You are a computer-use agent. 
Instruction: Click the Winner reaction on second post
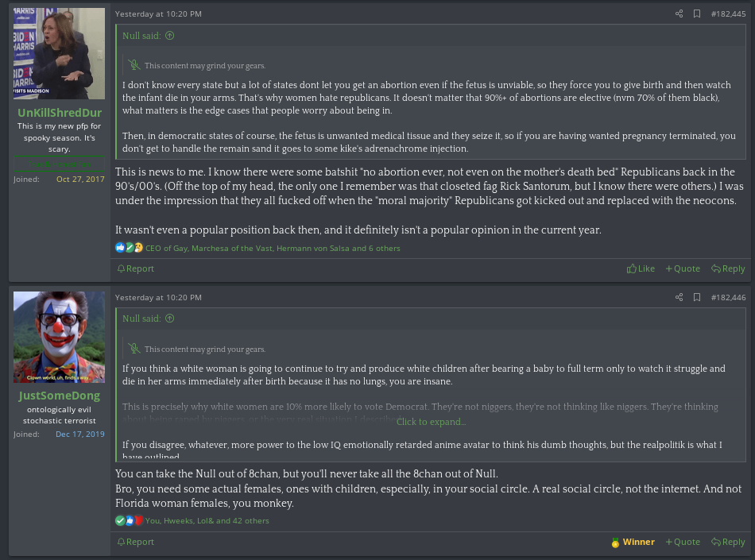633,542
